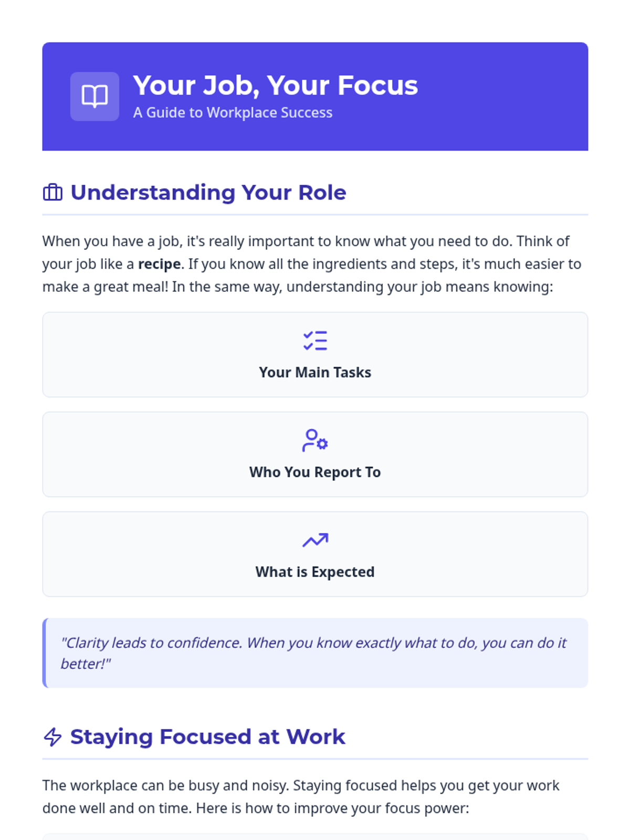Viewport: 630px width, 840px height.
Task: Click the briefcase icon beside Understanding Your Role
Action: tap(52, 193)
